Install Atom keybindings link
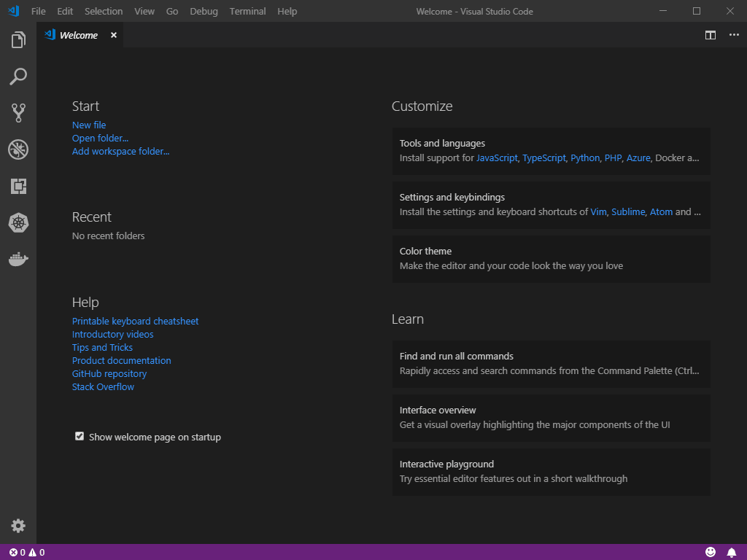 (661, 212)
